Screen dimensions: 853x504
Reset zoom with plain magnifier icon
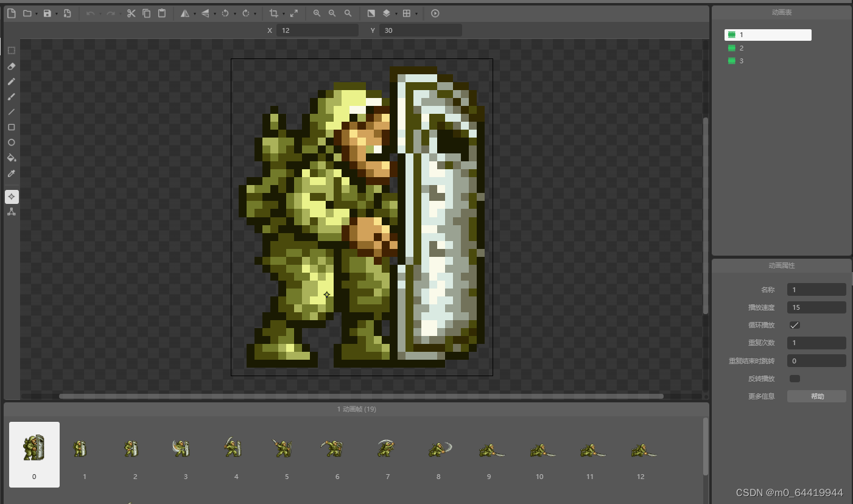point(348,13)
